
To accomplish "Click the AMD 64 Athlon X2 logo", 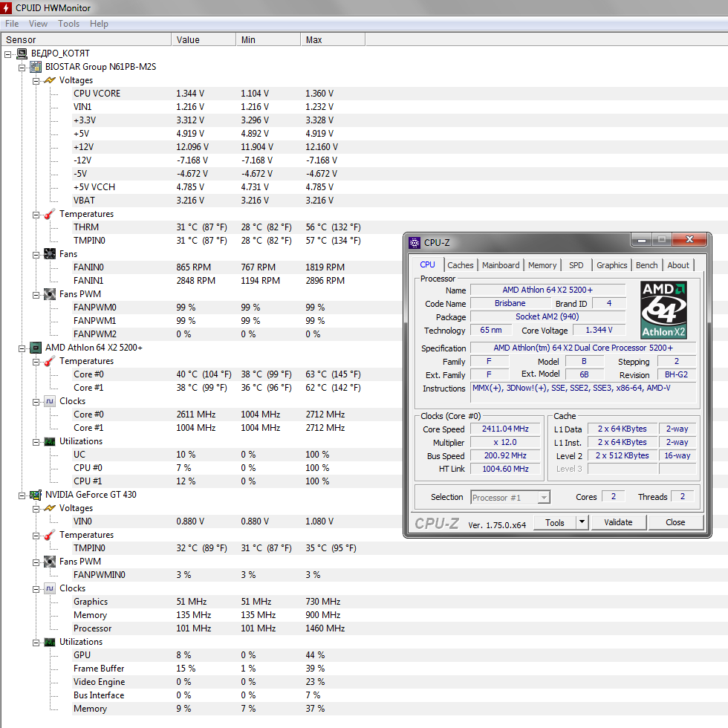I will pos(663,311).
